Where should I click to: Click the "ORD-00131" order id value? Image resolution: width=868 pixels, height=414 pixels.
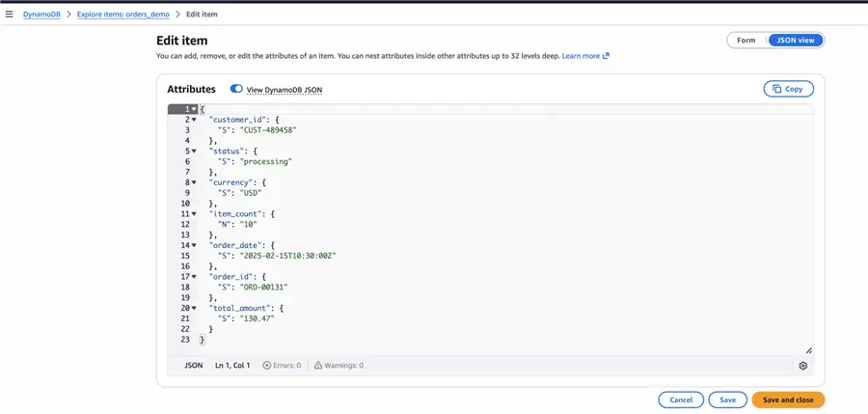pos(263,287)
